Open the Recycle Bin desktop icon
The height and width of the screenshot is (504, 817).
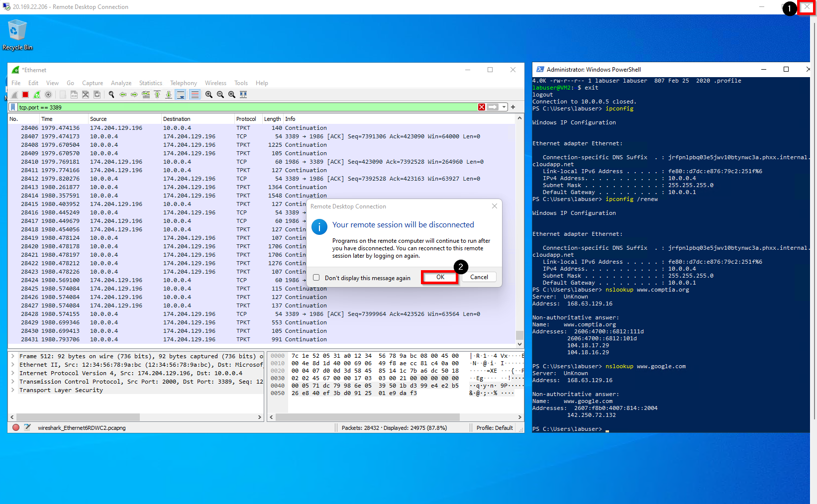pyautogui.click(x=17, y=35)
